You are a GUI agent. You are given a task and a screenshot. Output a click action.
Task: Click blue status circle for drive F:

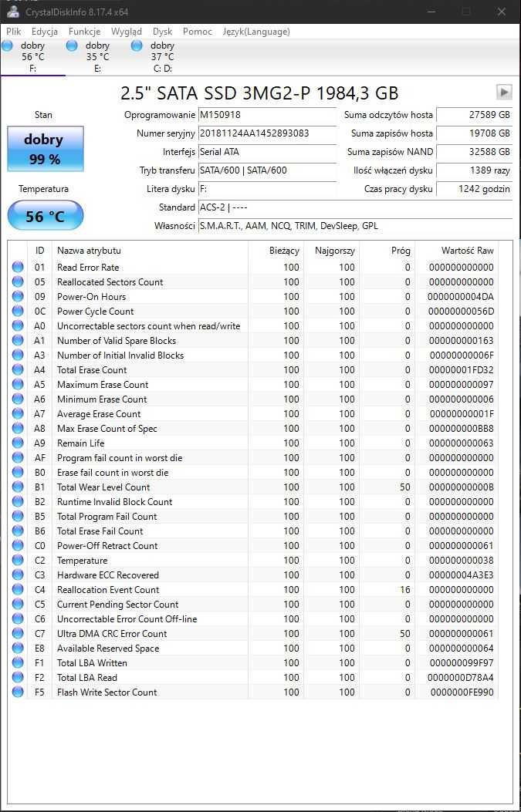(7, 45)
